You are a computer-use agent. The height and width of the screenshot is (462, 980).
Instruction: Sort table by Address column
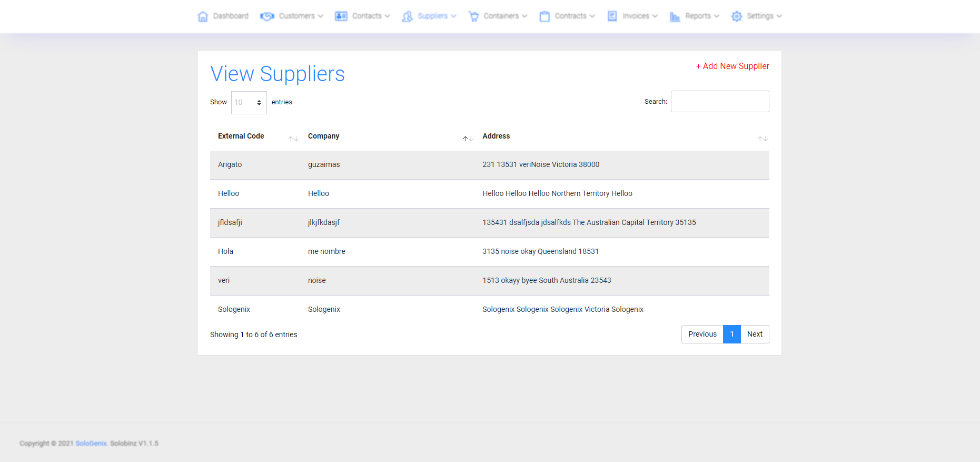[x=496, y=136]
